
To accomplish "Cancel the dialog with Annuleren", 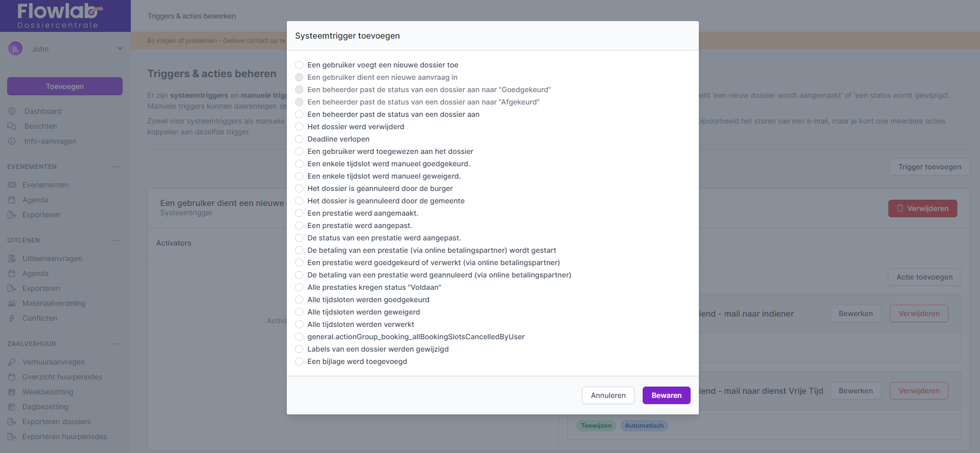I will [608, 395].
